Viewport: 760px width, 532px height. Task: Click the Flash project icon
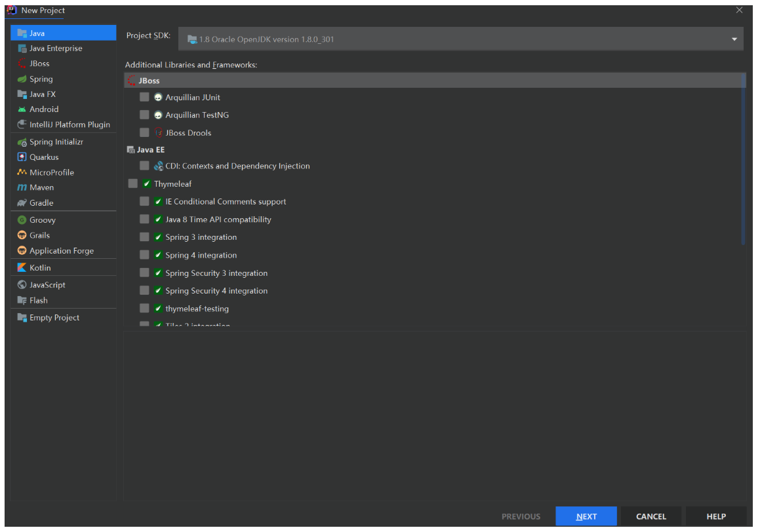coord(22,300)
